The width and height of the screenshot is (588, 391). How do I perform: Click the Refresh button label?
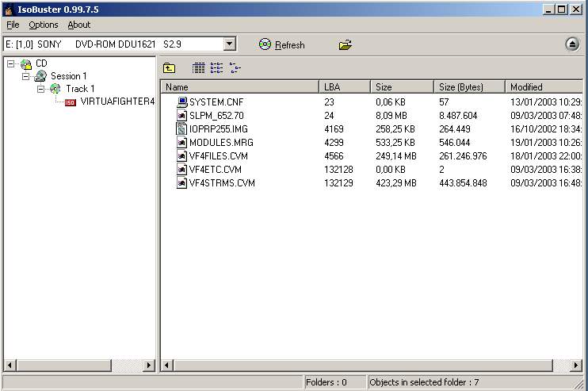tap(289, 45)
